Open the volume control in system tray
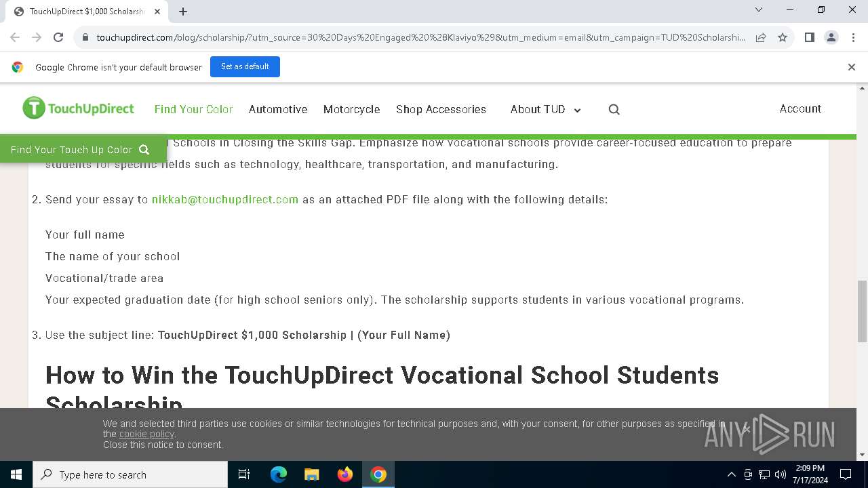The image size is (868, 488). click(781, 474)
